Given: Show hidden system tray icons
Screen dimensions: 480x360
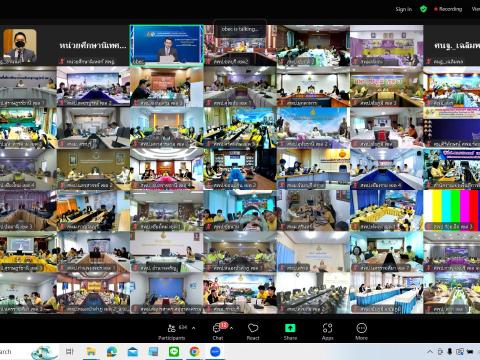Looking at the screenshot, I should coord(430,352).
